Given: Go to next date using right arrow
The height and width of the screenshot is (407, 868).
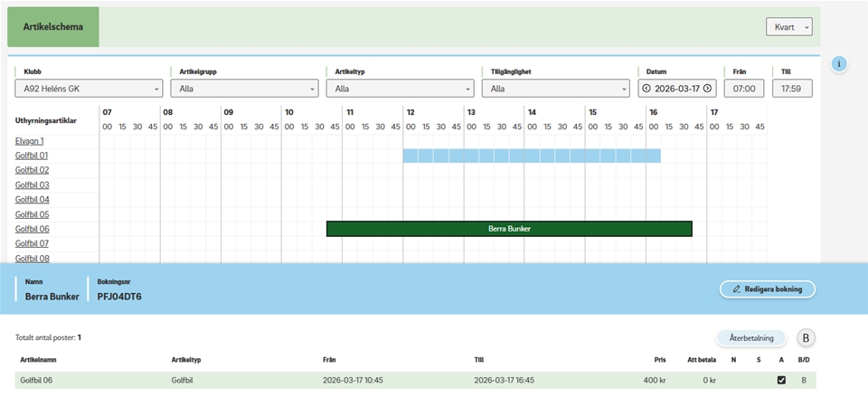Looking at the screenshot, I should pyautogui.click(x=707, y=89).
